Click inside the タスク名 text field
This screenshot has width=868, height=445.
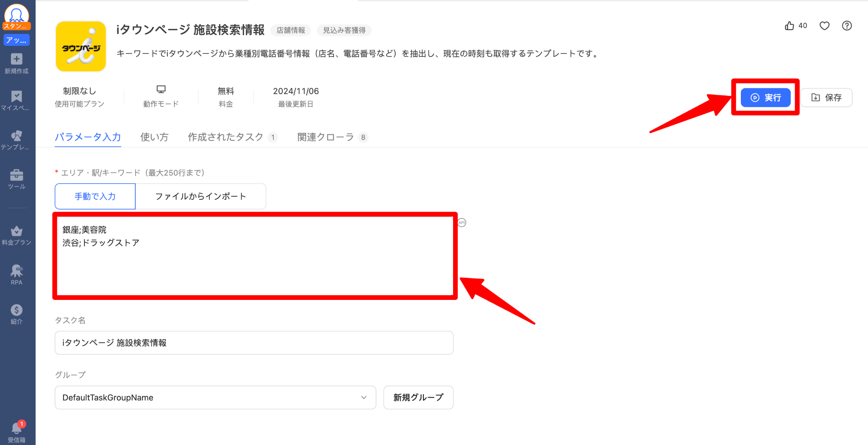[x=253, y=342]
